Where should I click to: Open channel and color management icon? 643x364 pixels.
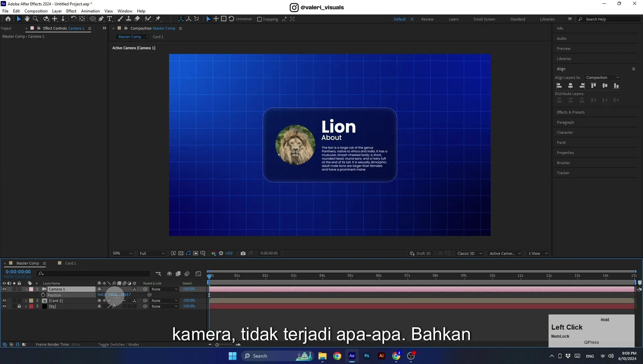(214, 253)
